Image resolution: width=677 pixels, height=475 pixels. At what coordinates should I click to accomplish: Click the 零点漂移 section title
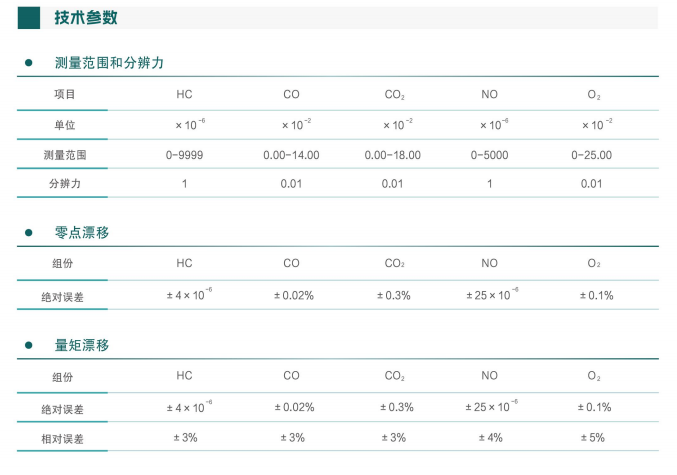82,233
